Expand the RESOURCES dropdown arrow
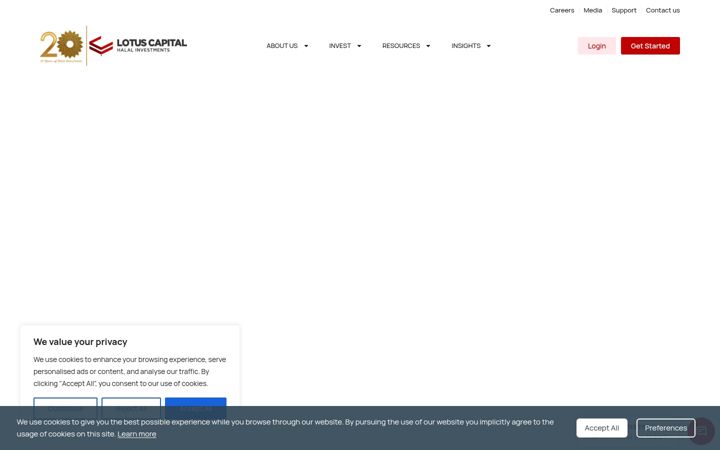Screen dimensions: 720x450 coord(428,46)
